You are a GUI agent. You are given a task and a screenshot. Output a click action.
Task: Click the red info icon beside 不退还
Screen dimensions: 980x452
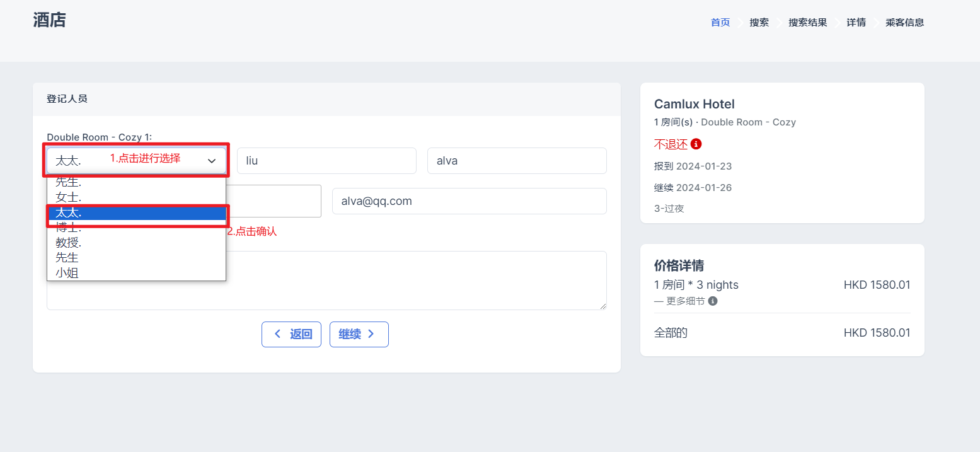click(696, 144)
